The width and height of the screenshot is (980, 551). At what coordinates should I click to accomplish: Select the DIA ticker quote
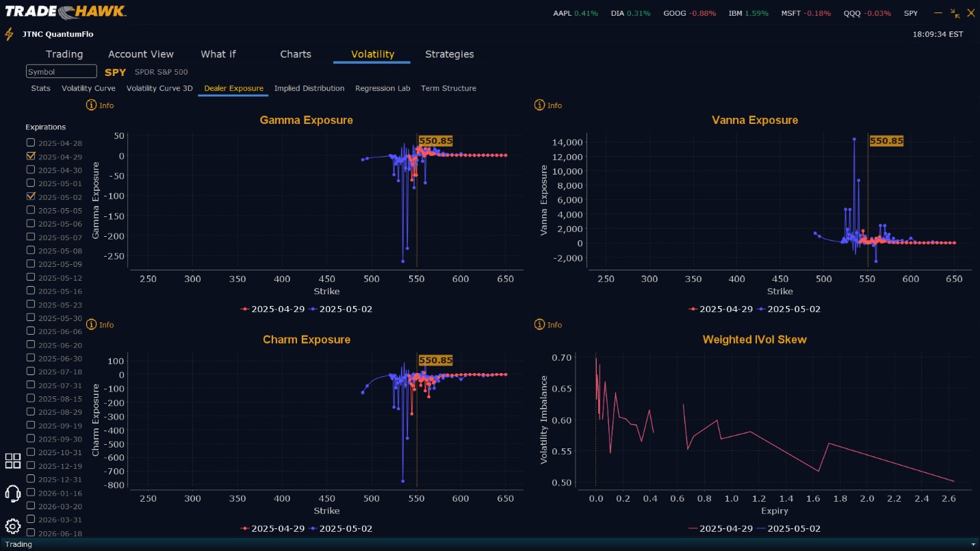(629, 13)
